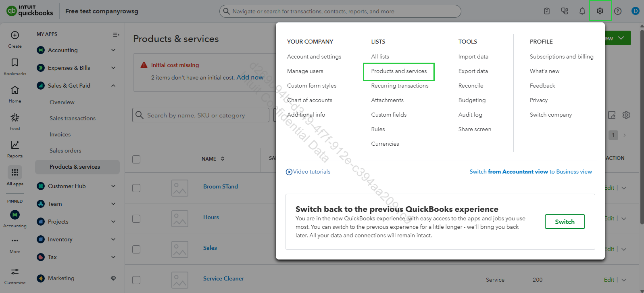Open the Bookmarks icon in sidebar

(x=15, y=63)
